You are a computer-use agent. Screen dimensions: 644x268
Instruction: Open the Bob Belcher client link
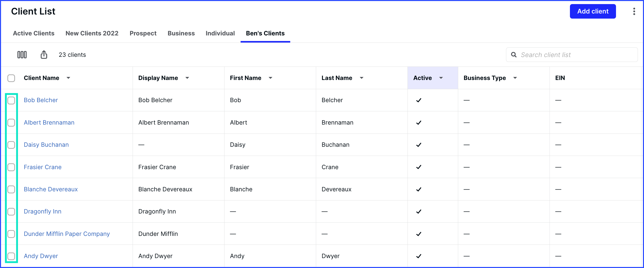pyautogui.click(x=41, y=100)
